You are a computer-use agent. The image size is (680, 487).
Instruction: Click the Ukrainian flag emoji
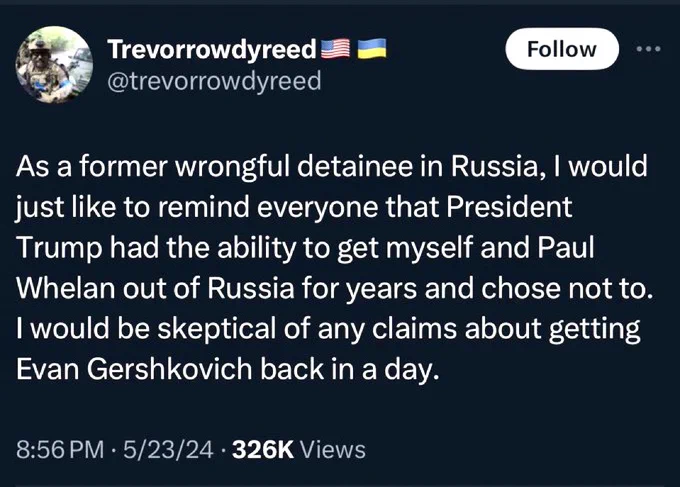[372, 48]
